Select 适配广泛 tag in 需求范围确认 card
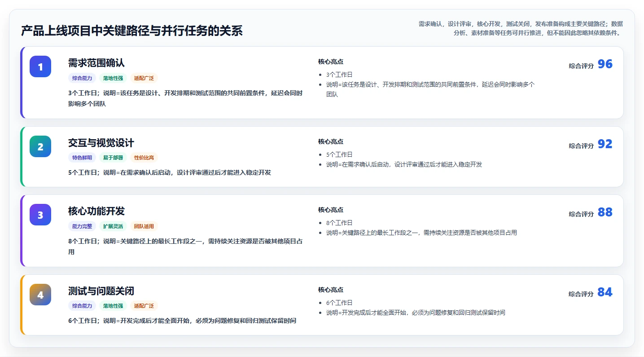Screen dimensions: 644x357 [x=144, y=78]
